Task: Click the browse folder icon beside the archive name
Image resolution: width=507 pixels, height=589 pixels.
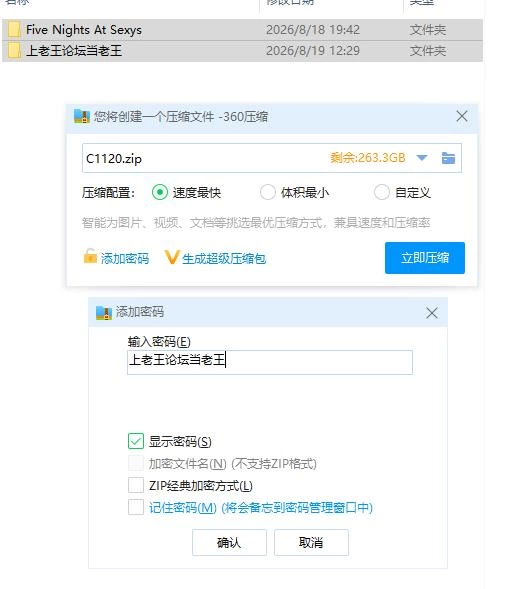Action: (x=448, y=158)
